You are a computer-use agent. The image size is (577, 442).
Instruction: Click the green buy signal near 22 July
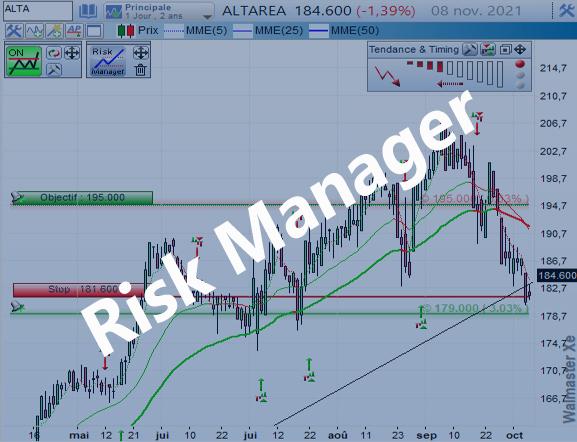[x=309, y=370]
